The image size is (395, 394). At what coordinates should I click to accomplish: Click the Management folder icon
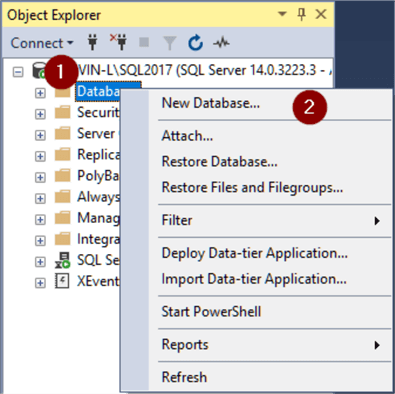[63, 218]
